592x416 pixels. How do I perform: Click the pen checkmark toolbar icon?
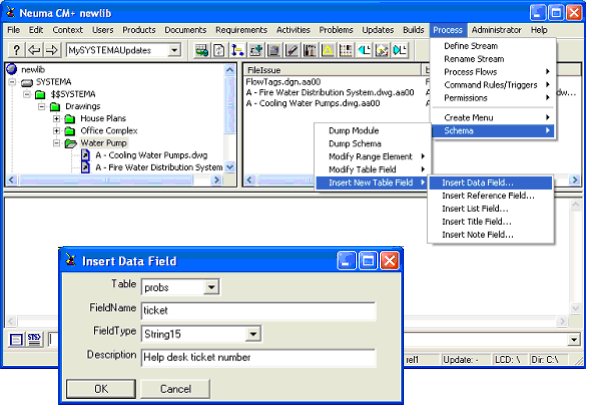tap(291, 50)
